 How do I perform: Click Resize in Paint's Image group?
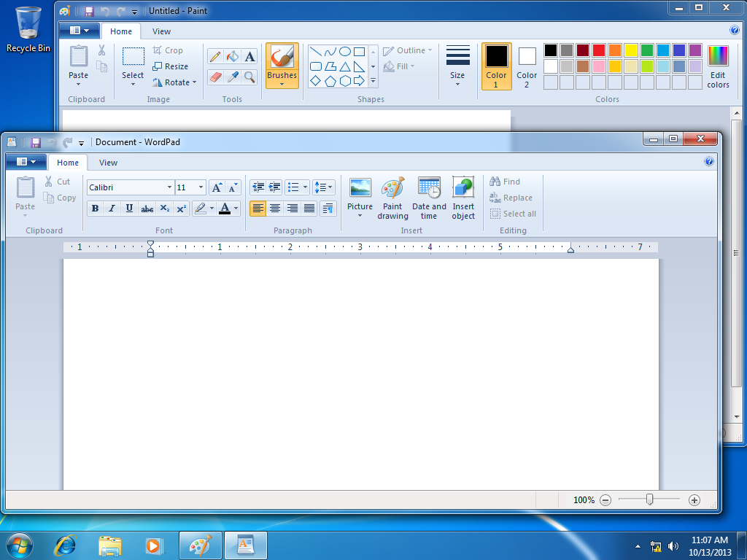point(170,66)
